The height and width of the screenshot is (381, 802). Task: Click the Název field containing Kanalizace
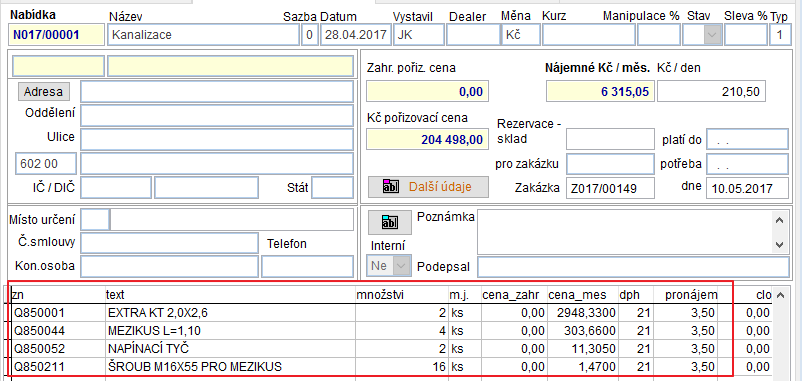[x=203, y=35]
